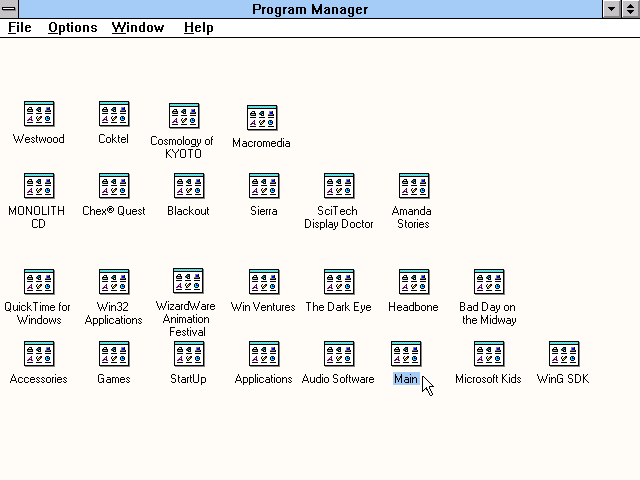
Task: Click the WizardWare Animation Festival group icon
Action: point(188,281)
